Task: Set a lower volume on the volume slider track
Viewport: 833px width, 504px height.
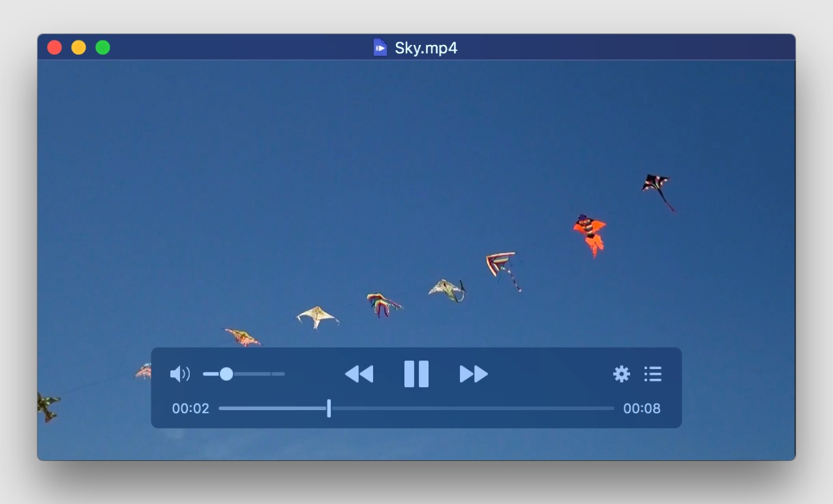Action: [x=213, y=374]
